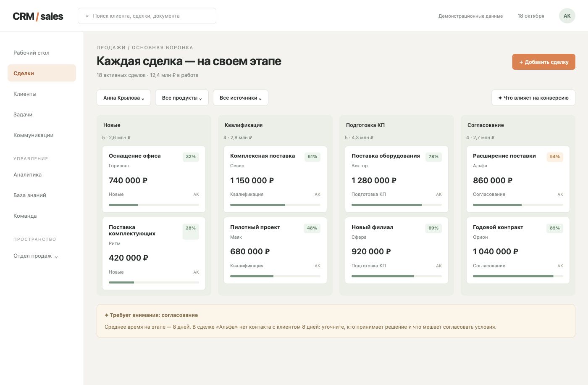588x385 pixels.
Task: Open the AK user avatar
Action: (567, 16)
